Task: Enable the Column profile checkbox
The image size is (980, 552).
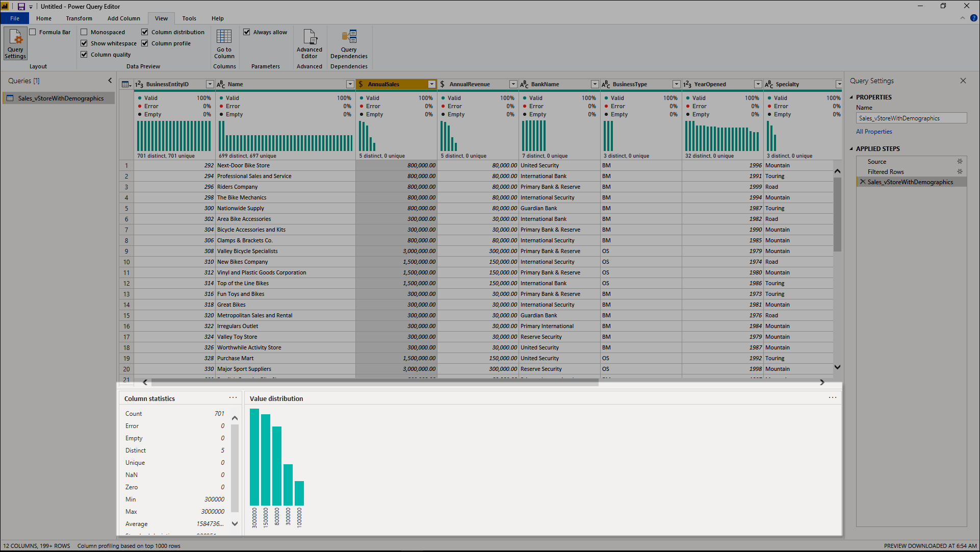Action: tap(145, 43)
